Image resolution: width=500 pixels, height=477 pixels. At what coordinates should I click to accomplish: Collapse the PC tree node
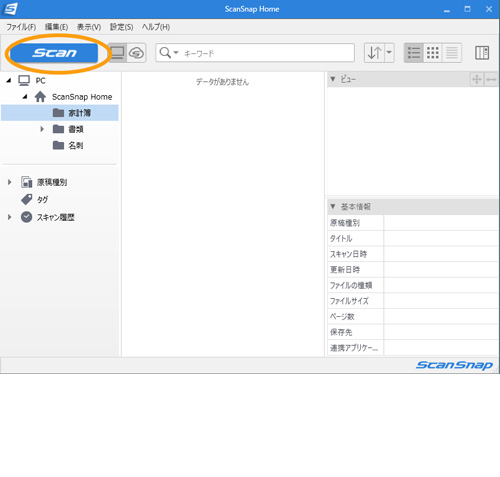[x=9, y=80]
